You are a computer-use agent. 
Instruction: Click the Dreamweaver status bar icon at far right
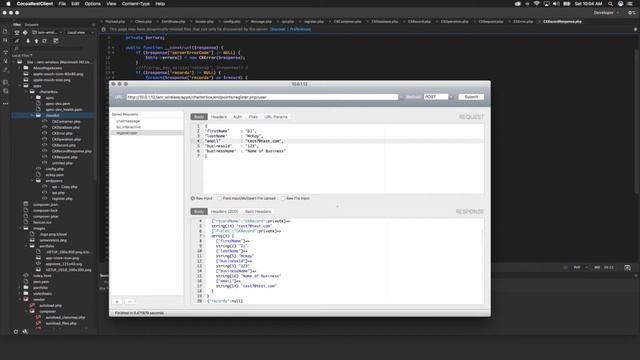click(x=627, y=267)
